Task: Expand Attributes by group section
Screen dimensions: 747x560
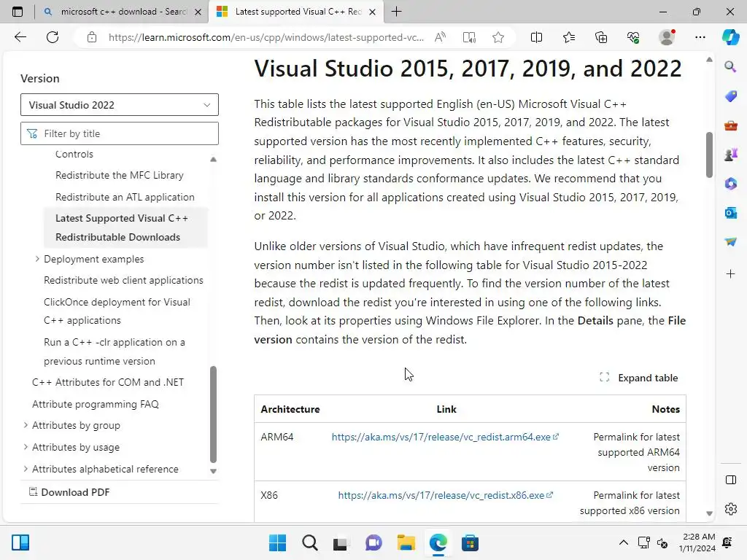Action: [26, 425]
